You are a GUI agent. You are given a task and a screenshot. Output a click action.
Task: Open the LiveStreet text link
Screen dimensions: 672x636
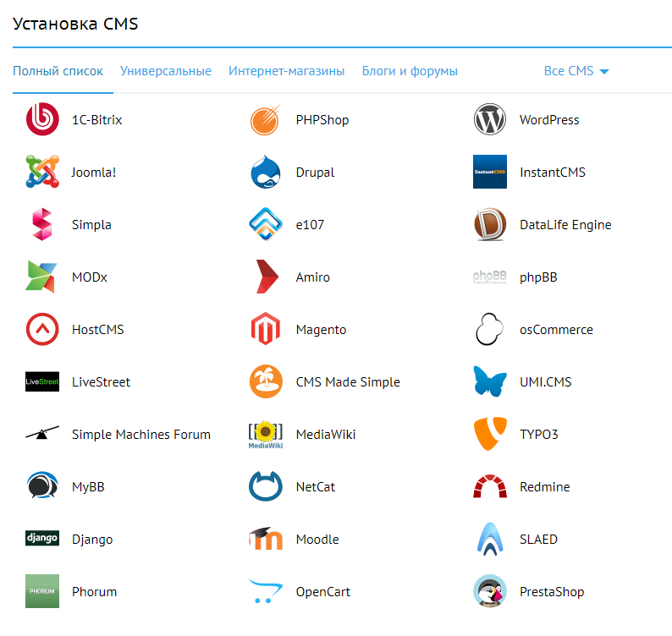(101, 381)
